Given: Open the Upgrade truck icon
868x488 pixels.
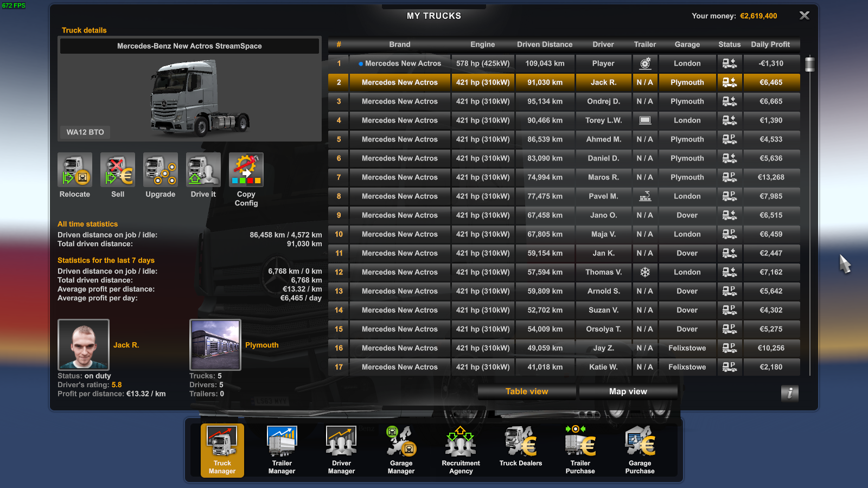Looking at the screenshot, I should (161, 170).
